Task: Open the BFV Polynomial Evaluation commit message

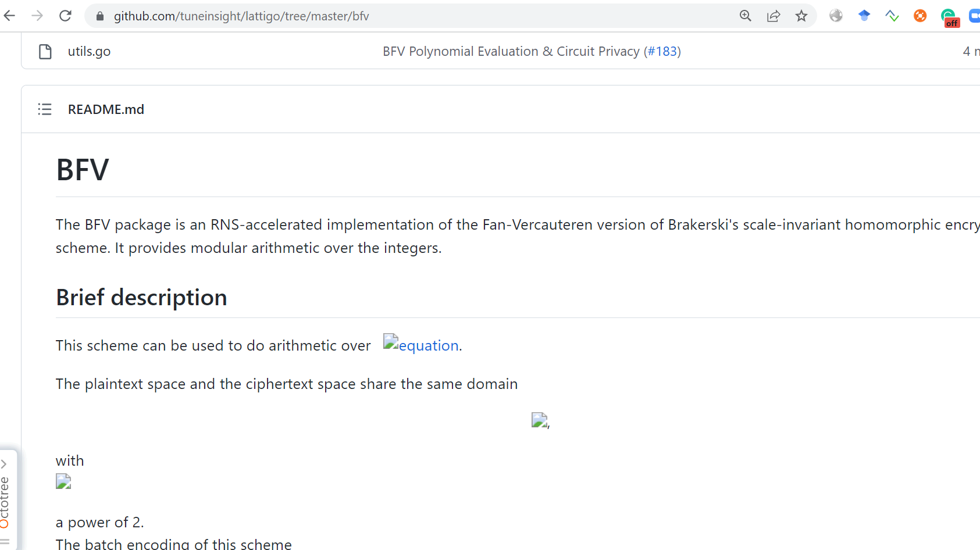Action: [x=511, y=51]
